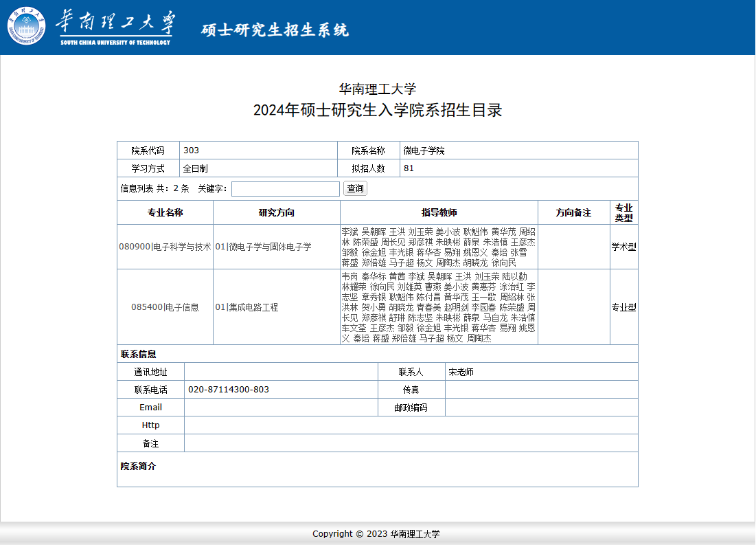Click the 硕士研究生招生系统 header text
756x545 pixels.
point(275,30)
